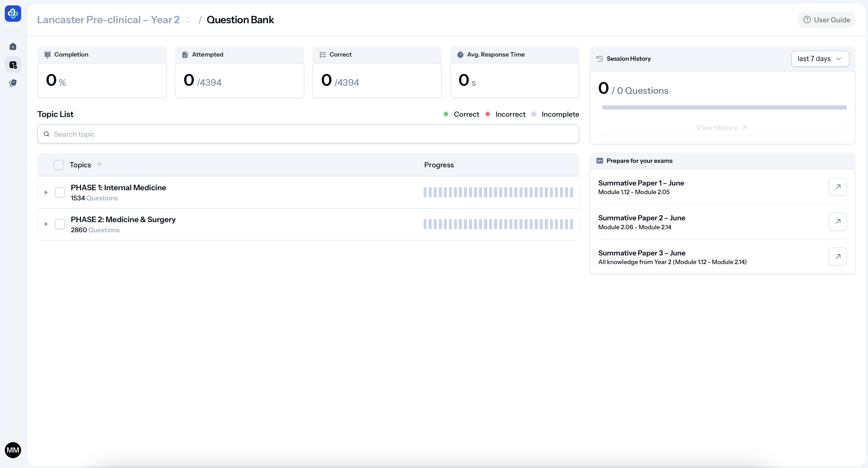Toggle the select-all Topics checkbox
This screenshot has height=468, width=868.
(x=59, y=165)
